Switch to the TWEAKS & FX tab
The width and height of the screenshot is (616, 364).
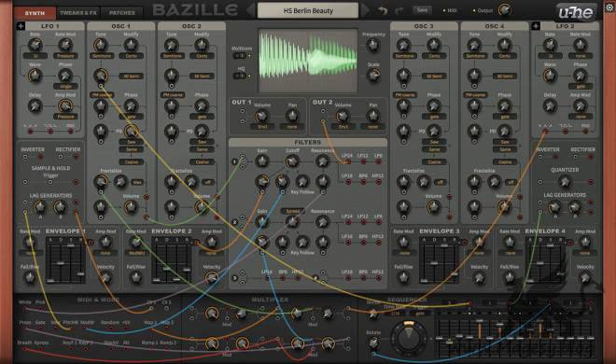point(78,13)
